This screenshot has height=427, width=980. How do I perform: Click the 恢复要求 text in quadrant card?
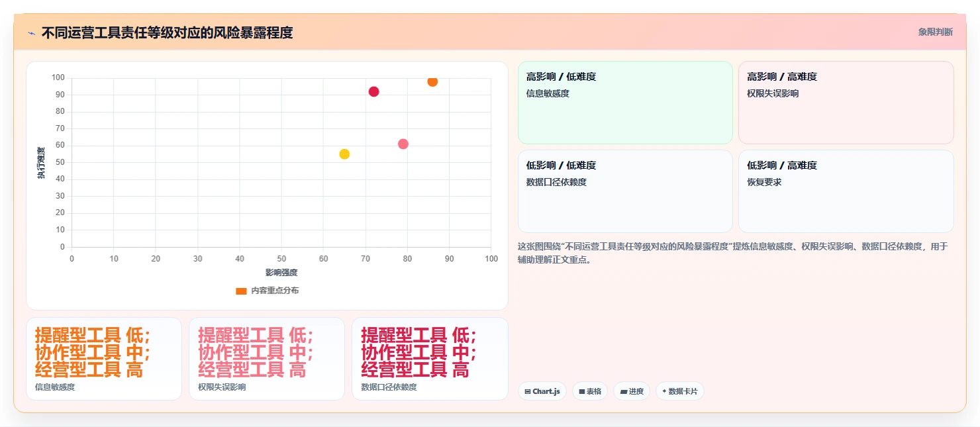coord(764,182)
